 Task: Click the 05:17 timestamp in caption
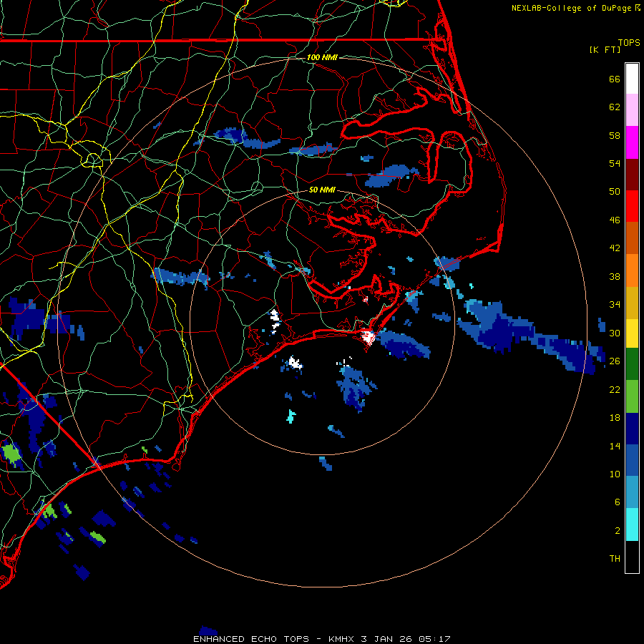coord(434,639)
